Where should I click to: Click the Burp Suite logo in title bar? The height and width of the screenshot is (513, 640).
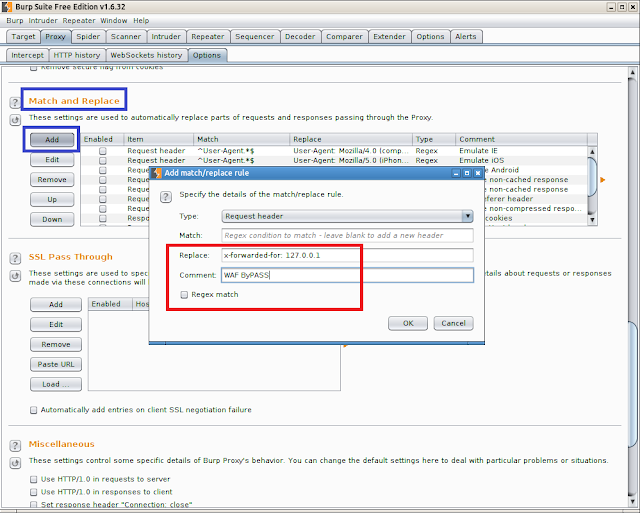(x=7, y=7)
